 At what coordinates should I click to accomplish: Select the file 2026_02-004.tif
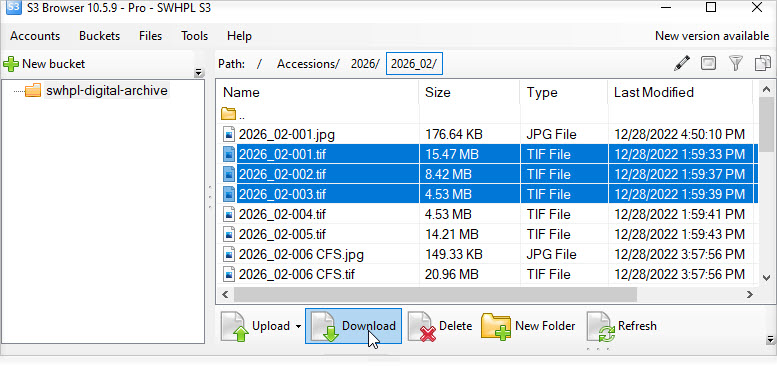click(282, 214)
